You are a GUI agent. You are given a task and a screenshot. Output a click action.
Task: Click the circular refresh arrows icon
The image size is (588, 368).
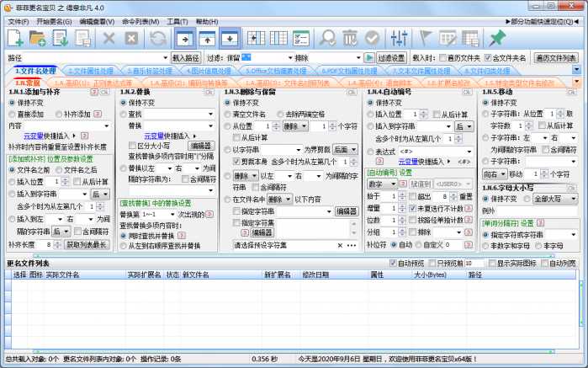158,38
